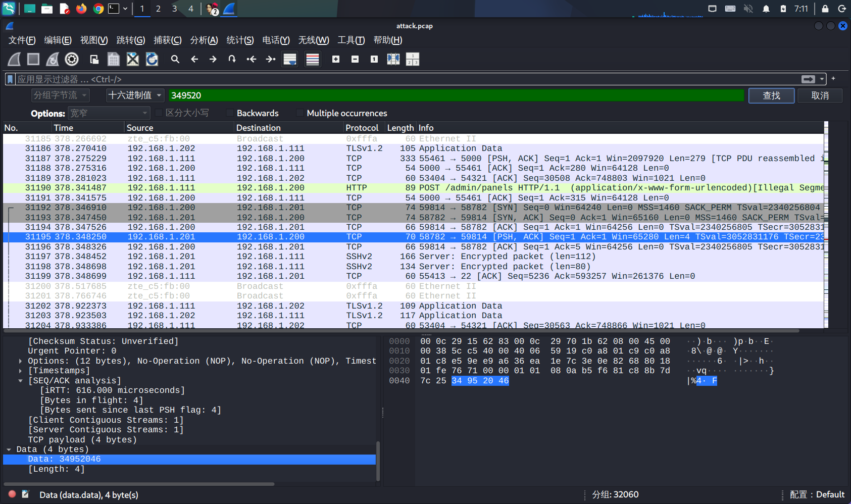Click the find packet magnifier icon
851x504 pixels.
point(175,60)
